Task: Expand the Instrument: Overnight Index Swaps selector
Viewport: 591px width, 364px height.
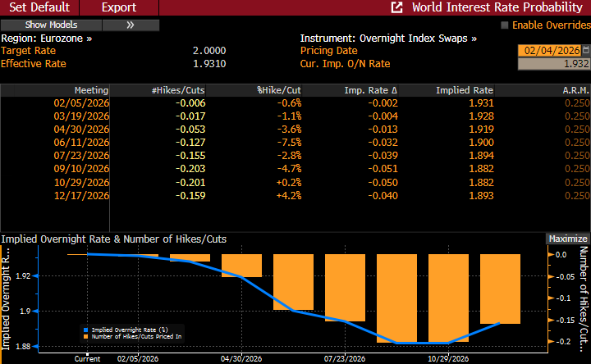Action: 388,39
